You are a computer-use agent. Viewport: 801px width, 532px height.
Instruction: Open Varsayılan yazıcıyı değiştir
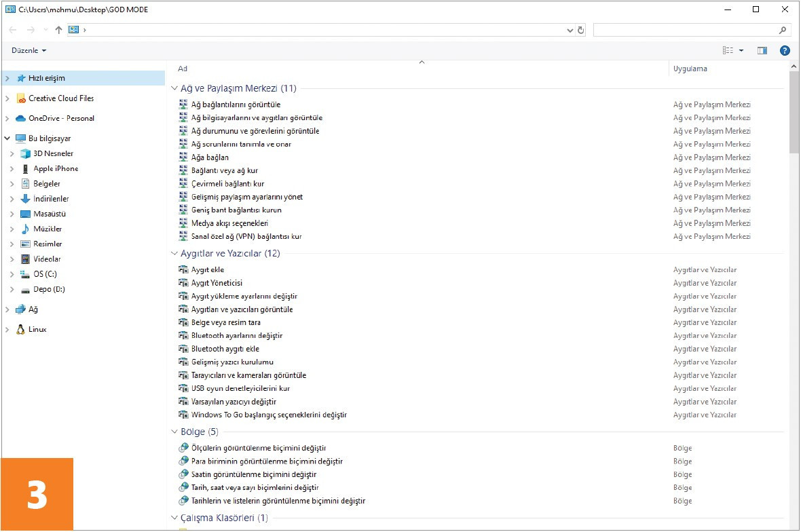[234, 402]
